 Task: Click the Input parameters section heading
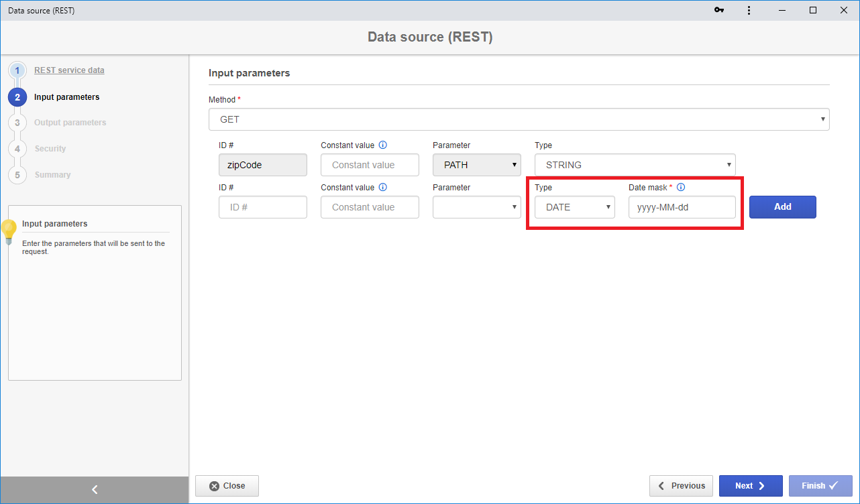pos(249,73)
